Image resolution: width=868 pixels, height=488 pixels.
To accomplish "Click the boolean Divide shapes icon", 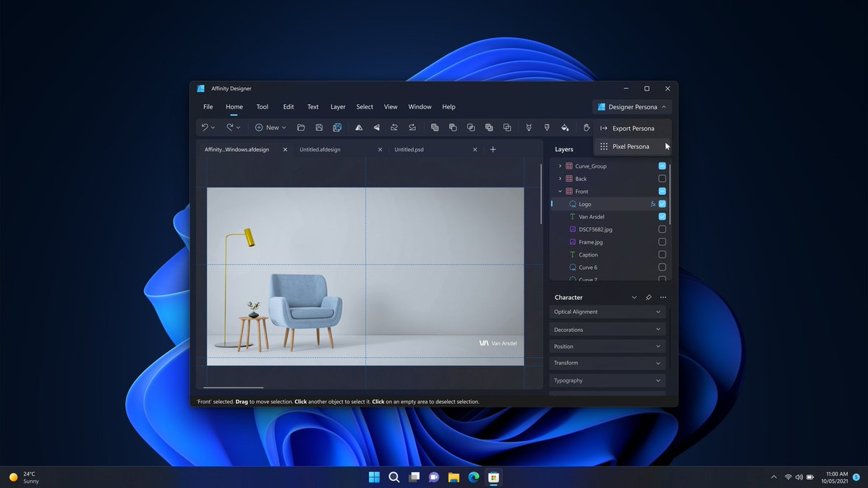I will (x=507, y=127).
